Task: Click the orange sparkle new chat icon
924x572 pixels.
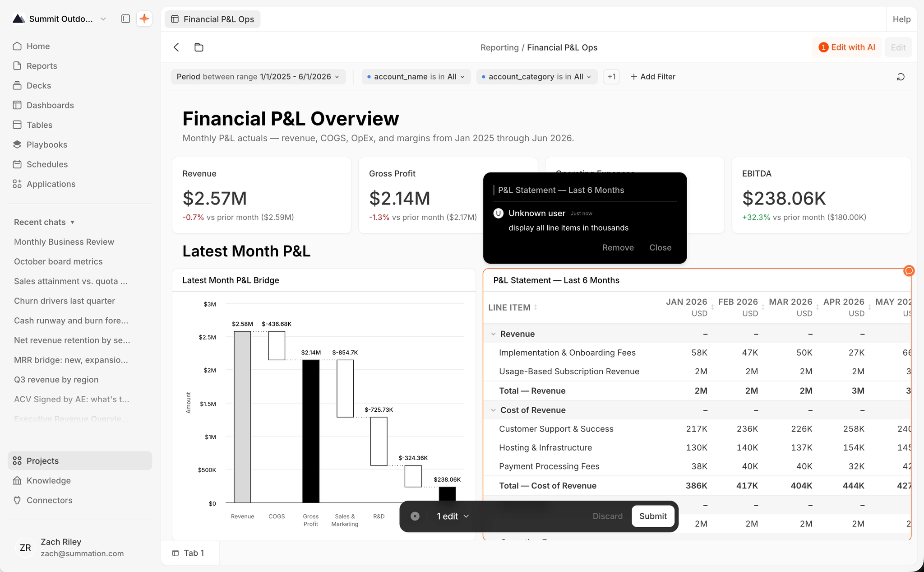Action: tap(144, 19)
